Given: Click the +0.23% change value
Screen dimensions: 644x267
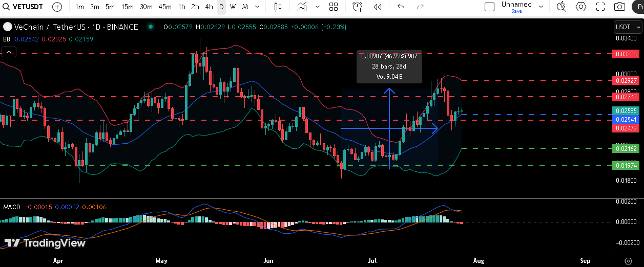Looking at the screenshot, I should [334, 27].
